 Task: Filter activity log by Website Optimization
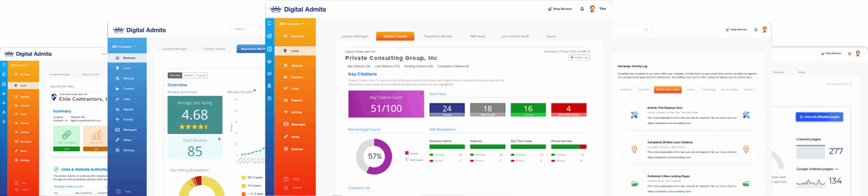tap(668, 90)
